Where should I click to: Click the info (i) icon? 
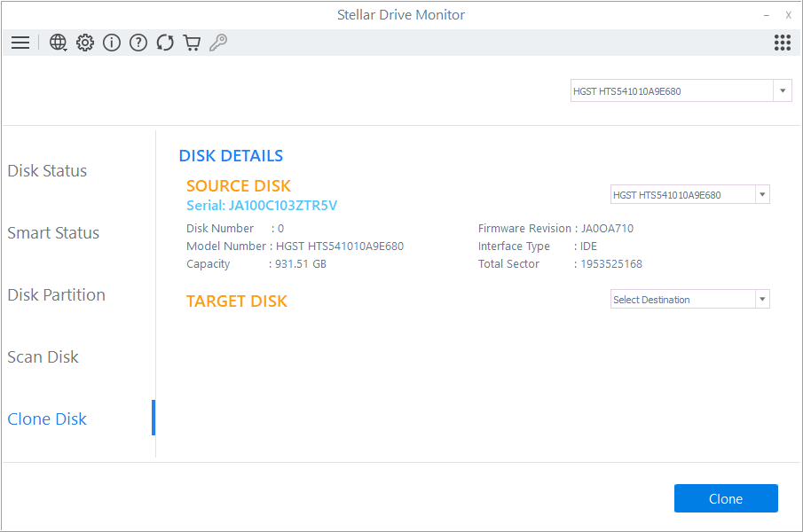click(x=112, y=43)
